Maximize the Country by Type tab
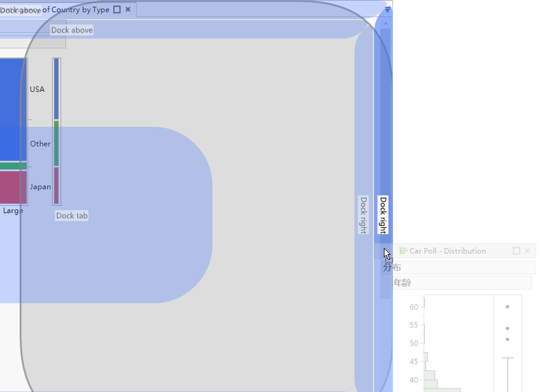 coord(117,10)
